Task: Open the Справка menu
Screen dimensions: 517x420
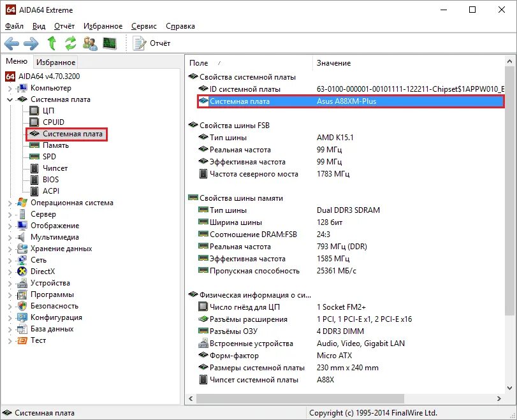Action: coord(180,26)
